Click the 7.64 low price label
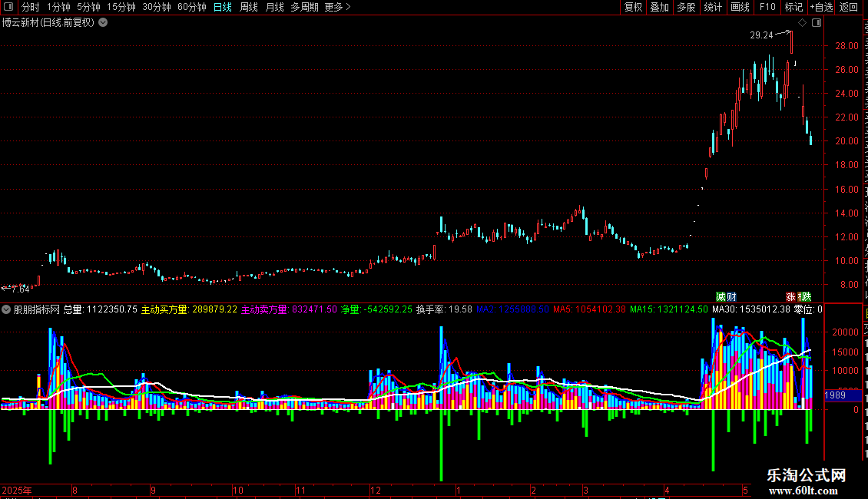 [x=21, y=289]
